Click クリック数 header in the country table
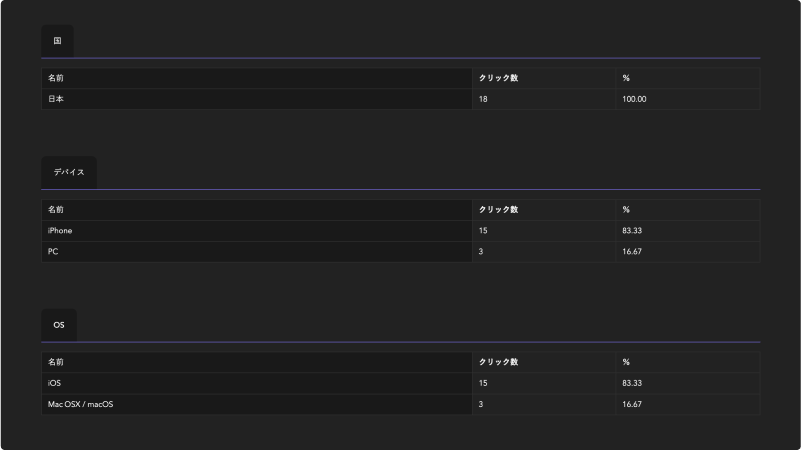The height and width of the screenshot is (450, 801). coord(499,78)
